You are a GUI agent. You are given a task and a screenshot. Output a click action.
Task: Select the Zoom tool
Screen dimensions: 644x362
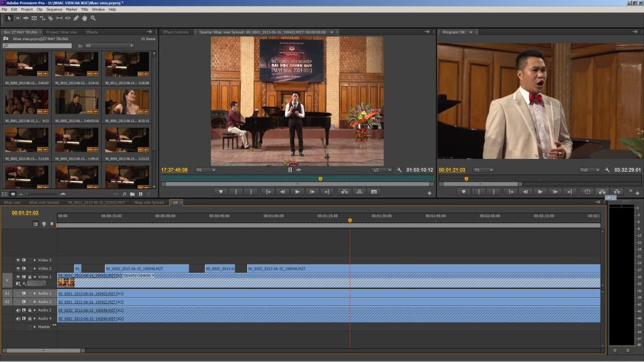tap(92, 18)
